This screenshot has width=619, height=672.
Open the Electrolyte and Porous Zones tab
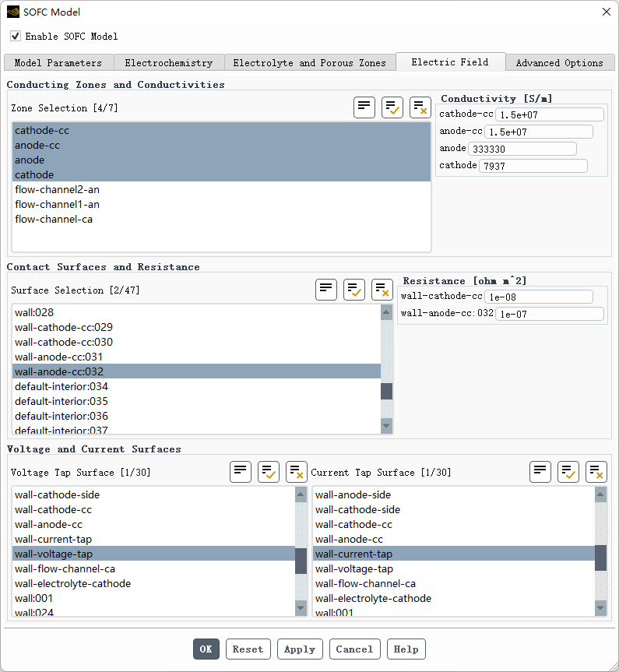tap(309, 63)
